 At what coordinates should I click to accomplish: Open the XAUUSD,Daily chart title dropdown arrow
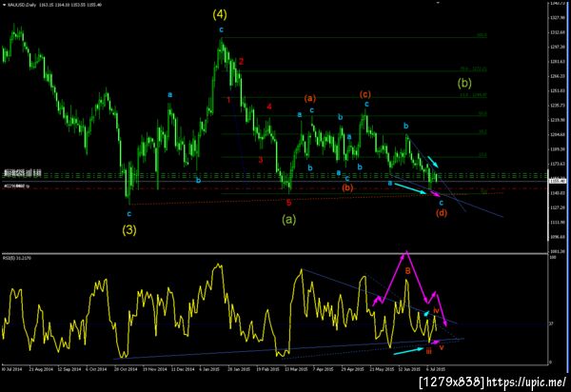4,5
